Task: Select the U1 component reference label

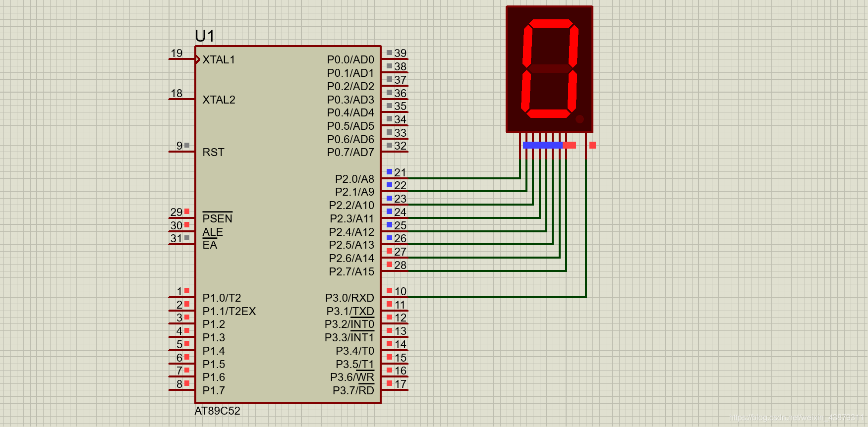Action: click(x=205, y=36)
